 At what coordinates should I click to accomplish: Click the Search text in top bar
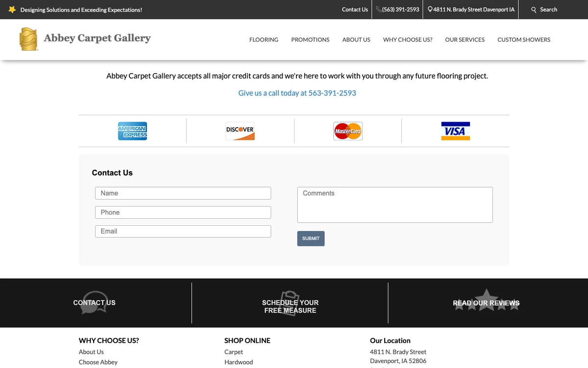pos(548,9)
